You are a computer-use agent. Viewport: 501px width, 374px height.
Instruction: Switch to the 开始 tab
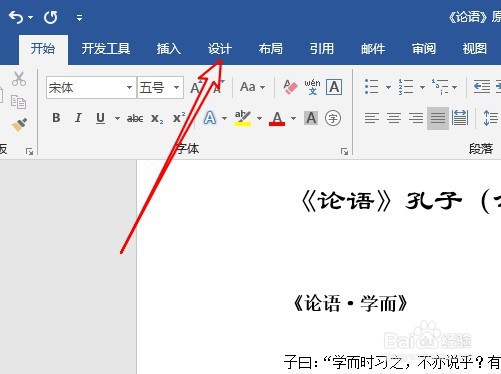tap(43, 49)
